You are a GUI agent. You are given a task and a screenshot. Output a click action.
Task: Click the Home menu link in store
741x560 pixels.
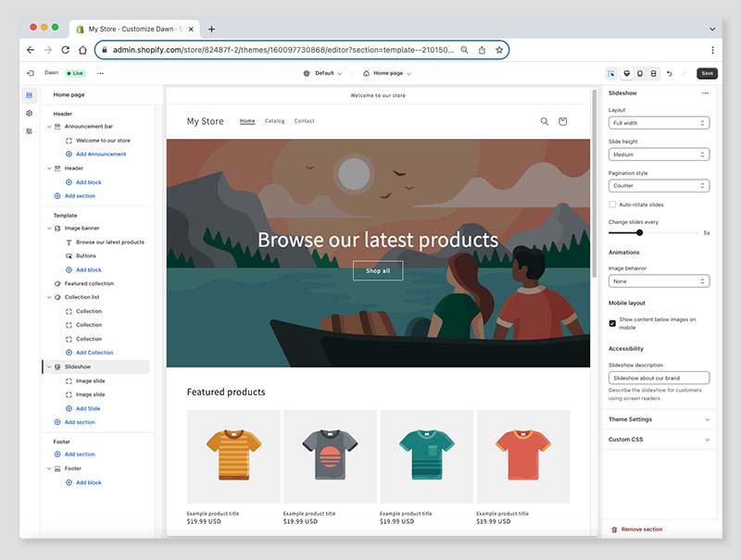247,121
